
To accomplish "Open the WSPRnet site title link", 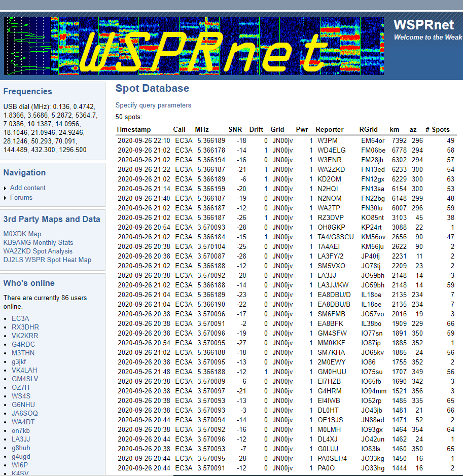I will pyautogui.click(x=423, y=25).
